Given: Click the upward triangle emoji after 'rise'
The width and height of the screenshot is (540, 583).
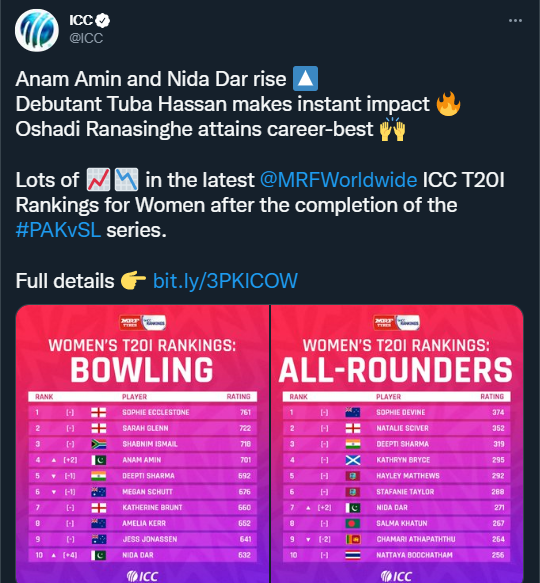Looking at the screenshot, I should pyautogui.click(x=305, y=78).
